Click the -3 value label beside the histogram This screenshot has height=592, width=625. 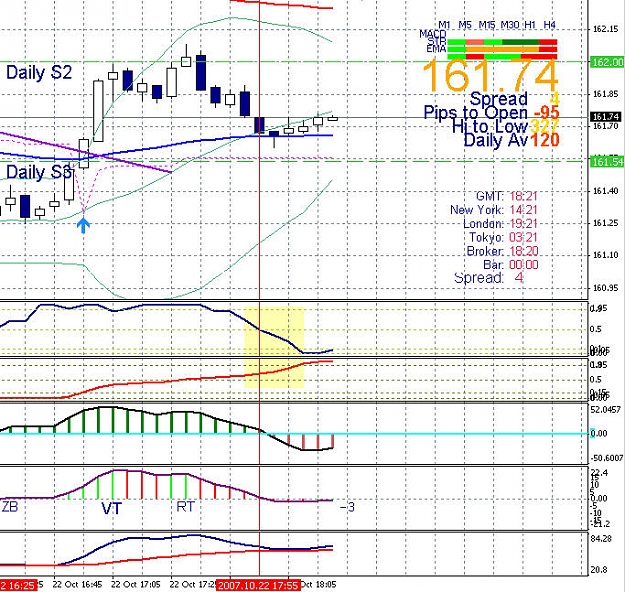tap(347, 507)
